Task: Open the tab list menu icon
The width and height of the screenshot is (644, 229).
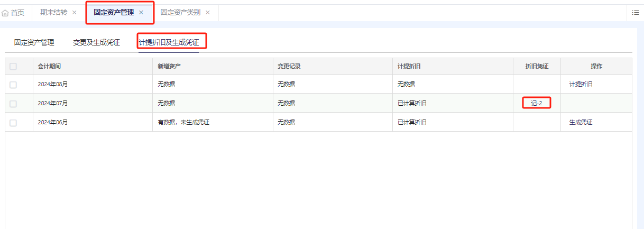Action: point(635,12)
